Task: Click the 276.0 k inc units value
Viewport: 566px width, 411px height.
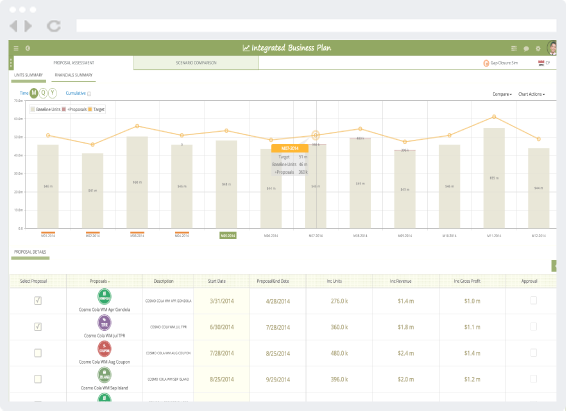Action: (339, 301)
